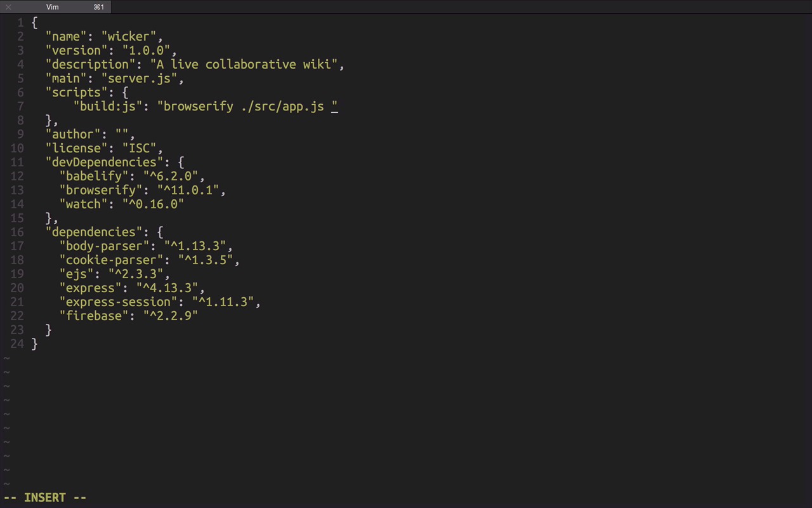The image size is (812, 508).
Task: Select the Vim tab in the tab bar
Action: click(x=53, y=7)
